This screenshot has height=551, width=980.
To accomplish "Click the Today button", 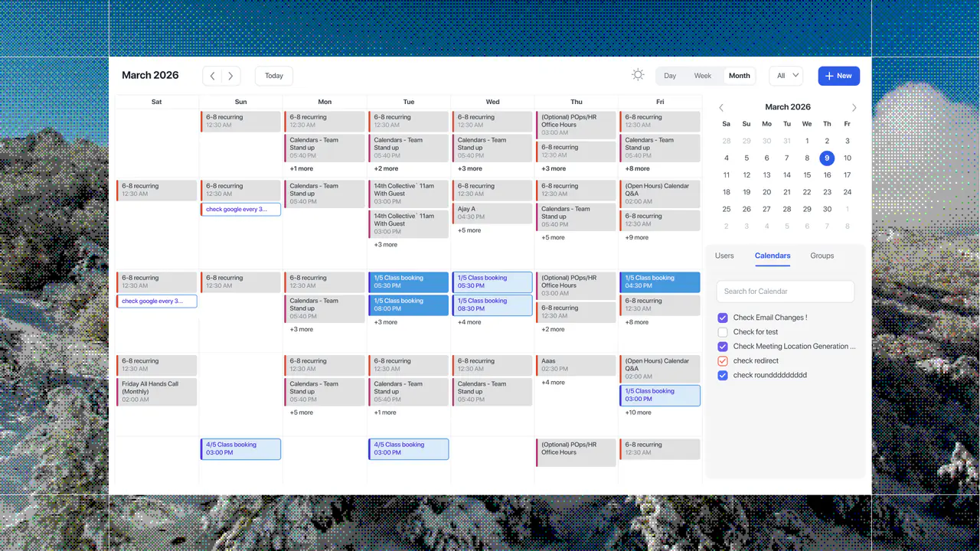I will tap(274, 76).
